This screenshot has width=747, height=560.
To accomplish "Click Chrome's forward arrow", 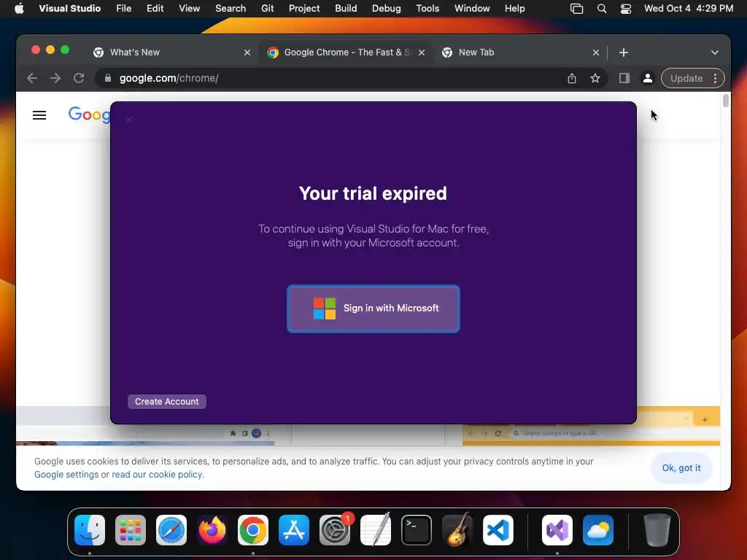I will click(x=55, y=78).
